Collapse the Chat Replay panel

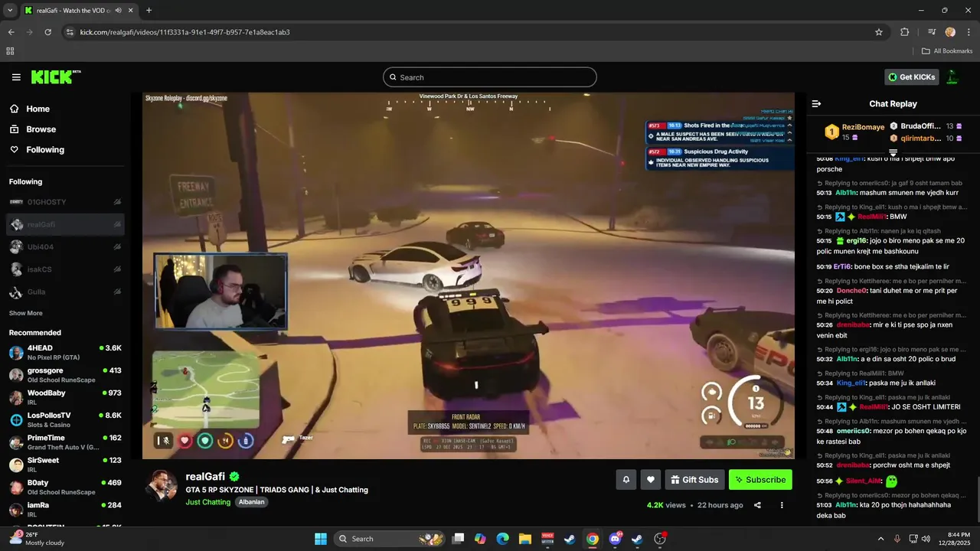pos(816,103)
